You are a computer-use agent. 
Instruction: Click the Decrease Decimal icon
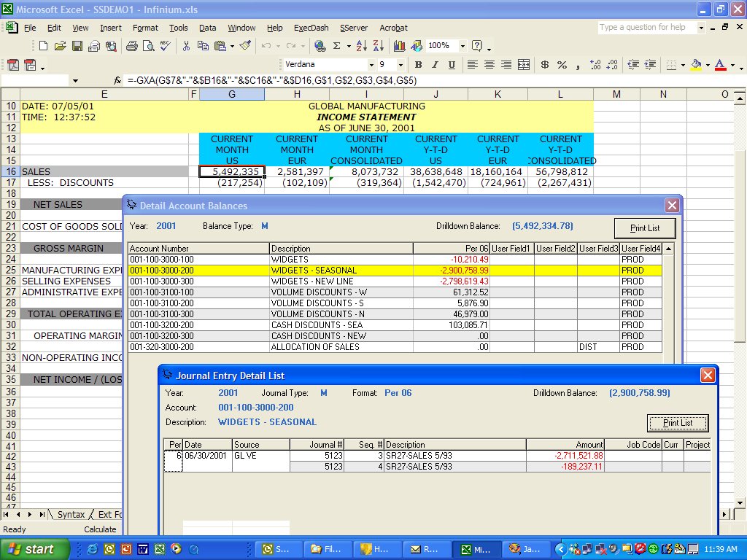pos(612,65)
